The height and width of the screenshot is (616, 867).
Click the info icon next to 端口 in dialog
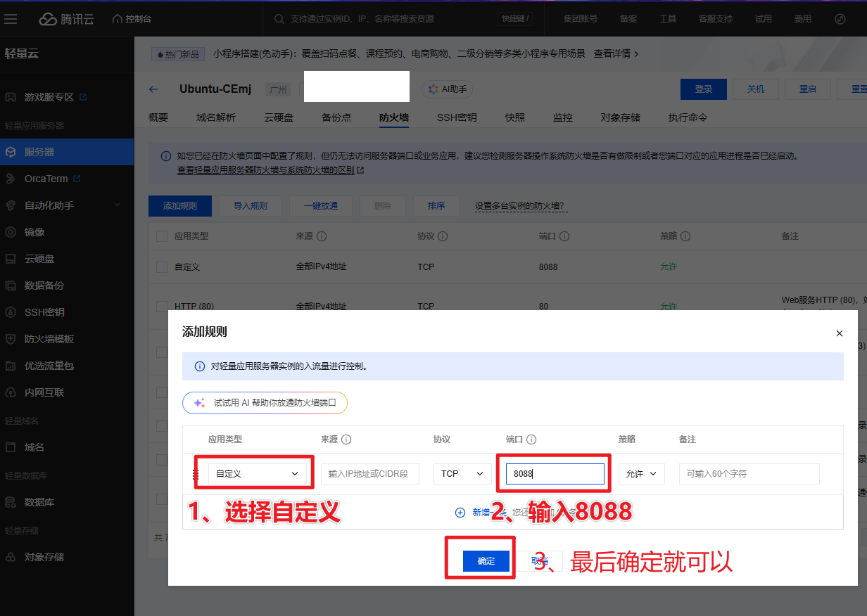tap(531, 439)
